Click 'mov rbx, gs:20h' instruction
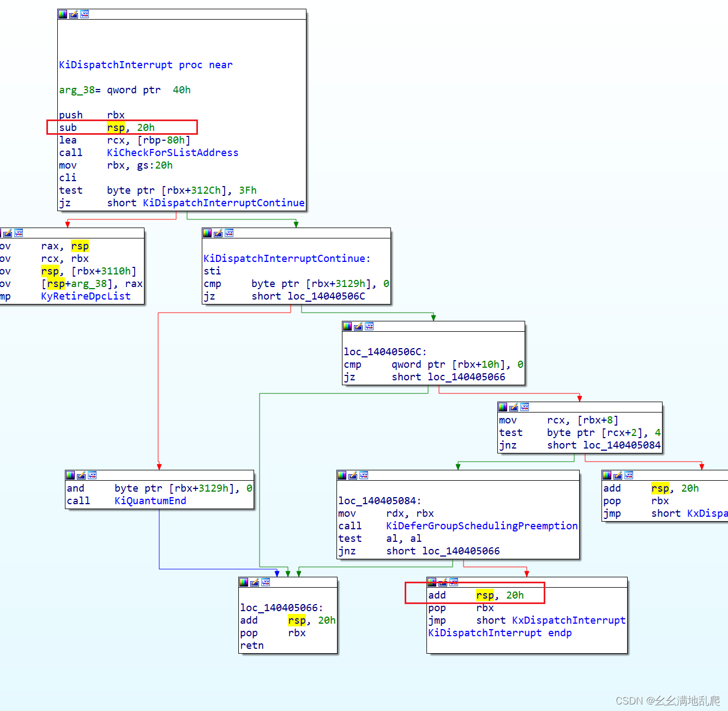Screen dimensions: 728x711 [x=116, y=165]
